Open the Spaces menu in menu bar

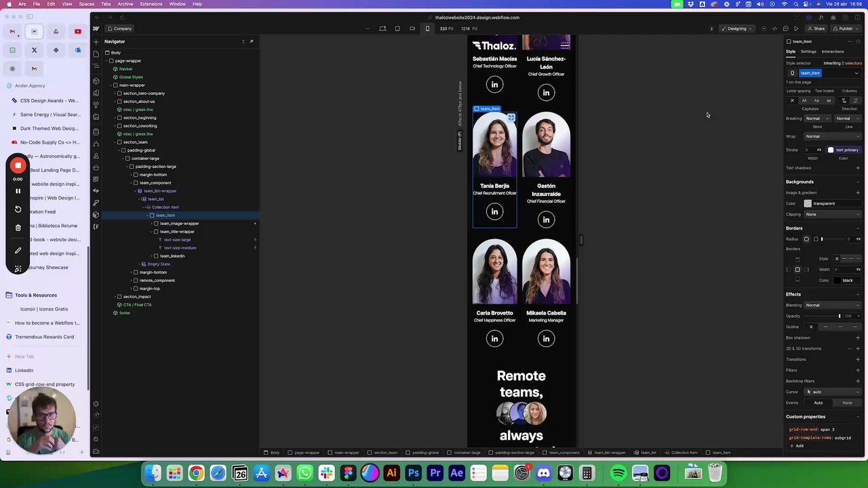click(86, 4)
